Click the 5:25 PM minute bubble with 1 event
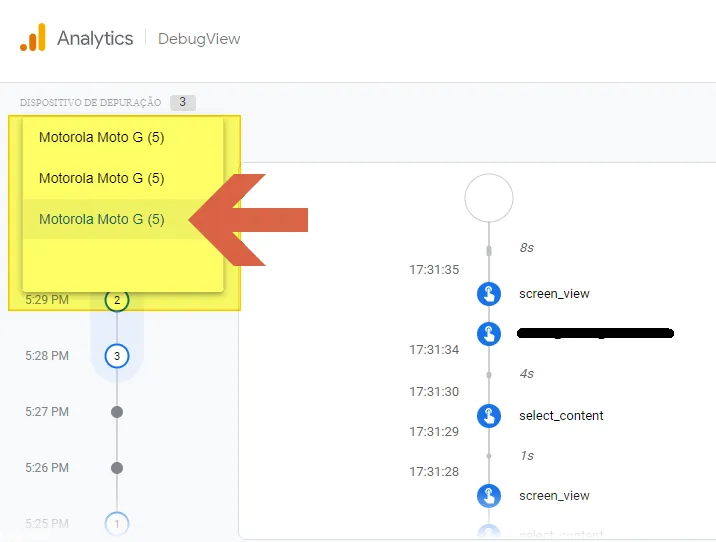 117,523
